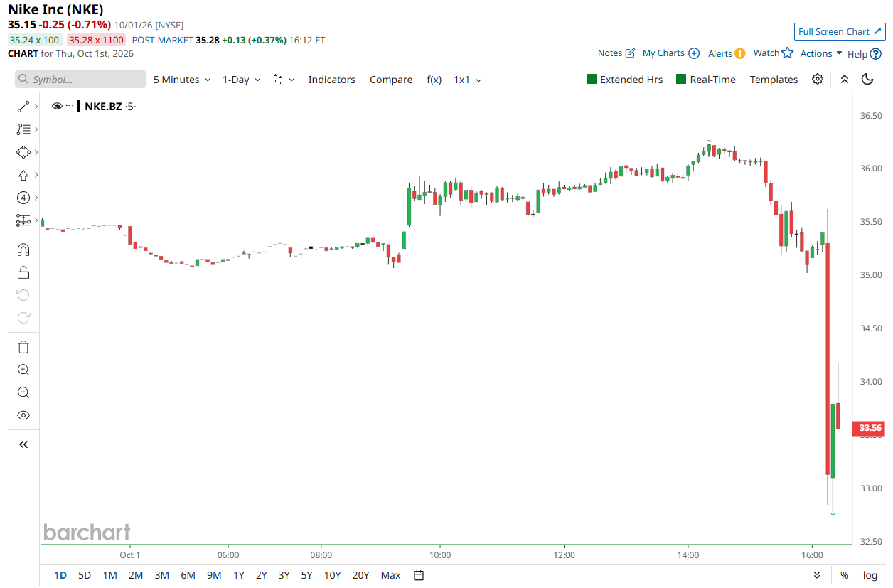The image size is (893, 588).
Task: Open the f(x) expressions button
Action: pyautogui.click(x=434, y=80)
